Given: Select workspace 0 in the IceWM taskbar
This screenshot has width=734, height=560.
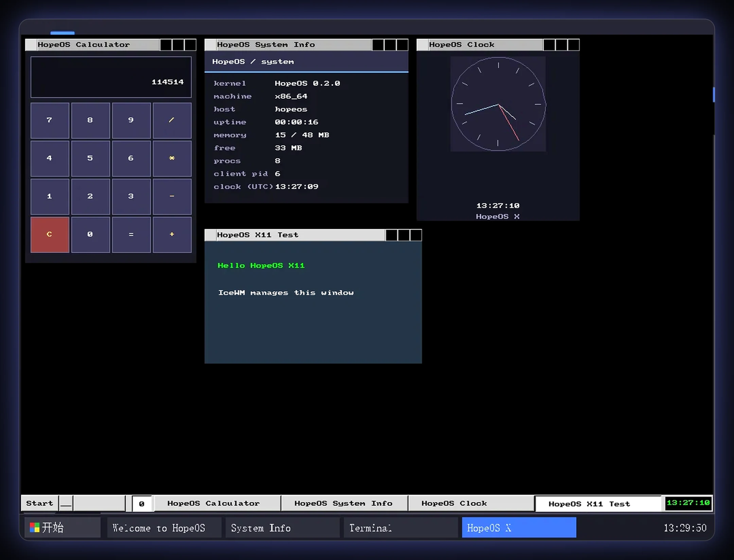Looking at the screenshot, I should click(142, 504).
